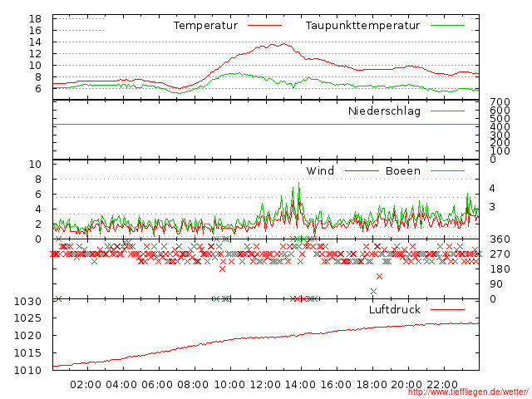This screenshot has height=399, width=532.
Task: Click the 12:00 time axis label
Action: pyautogui.click(x=265, y=385)
